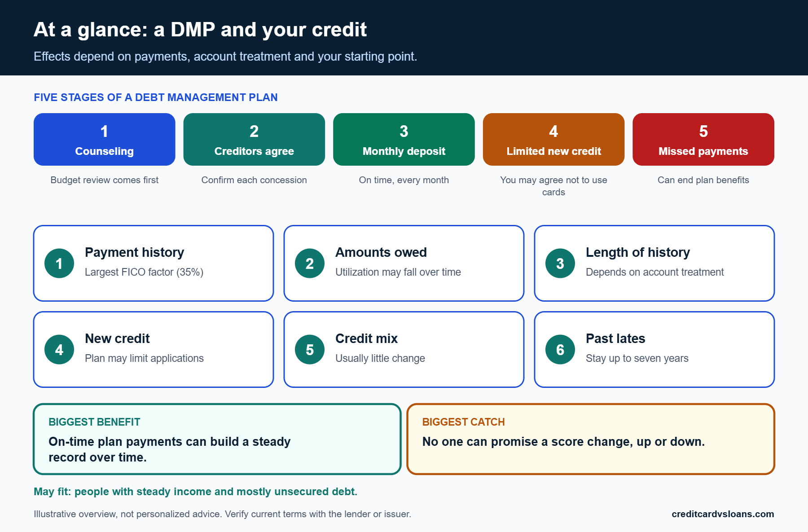The width and height of the screenshot is (808, 532).
Task: Select the red Missed payments box
Action: (x=703, y=139)
